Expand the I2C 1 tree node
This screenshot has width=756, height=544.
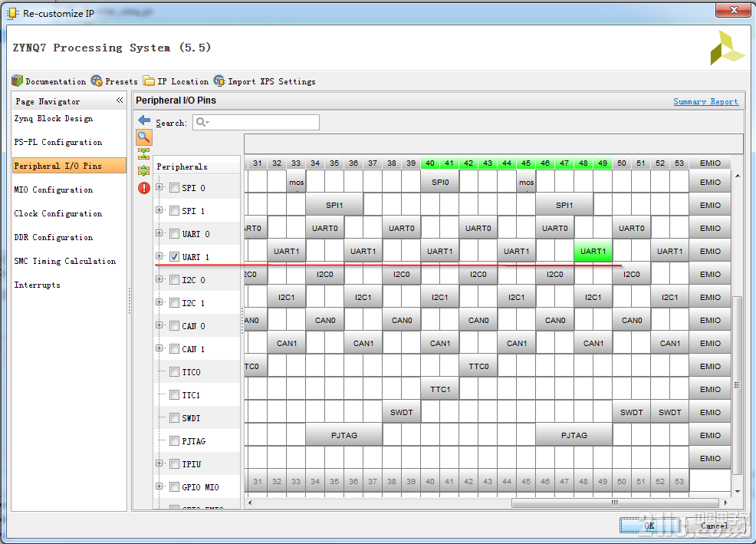(159, 302)
